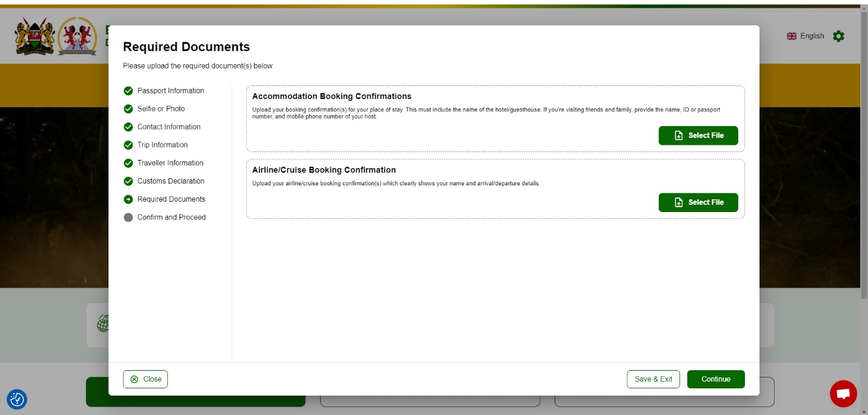The width and height of the screenshot is (868, 415).
Task: Select file for Accommodation Booking Confirmations
Action: [x=698, y=136]
